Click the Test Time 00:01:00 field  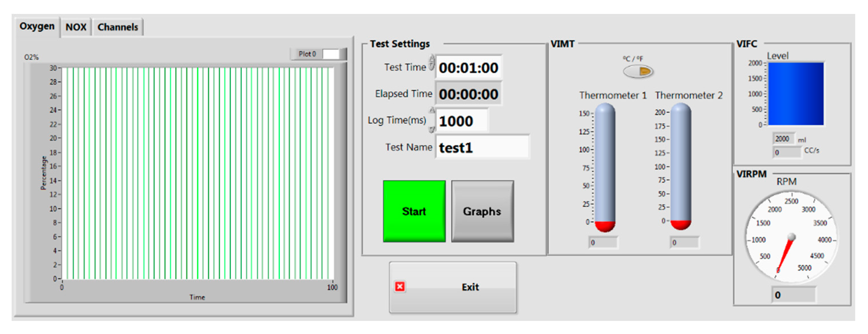tap(468, 68)
